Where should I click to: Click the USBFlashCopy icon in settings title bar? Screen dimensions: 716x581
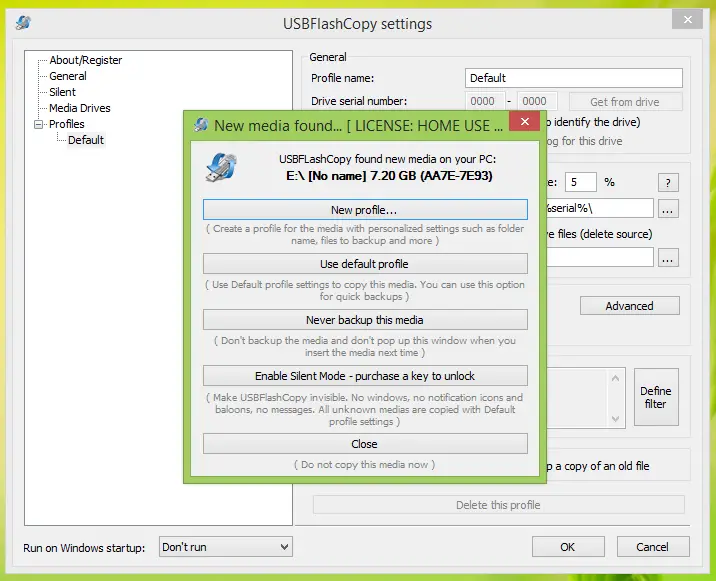click(23, 22)
